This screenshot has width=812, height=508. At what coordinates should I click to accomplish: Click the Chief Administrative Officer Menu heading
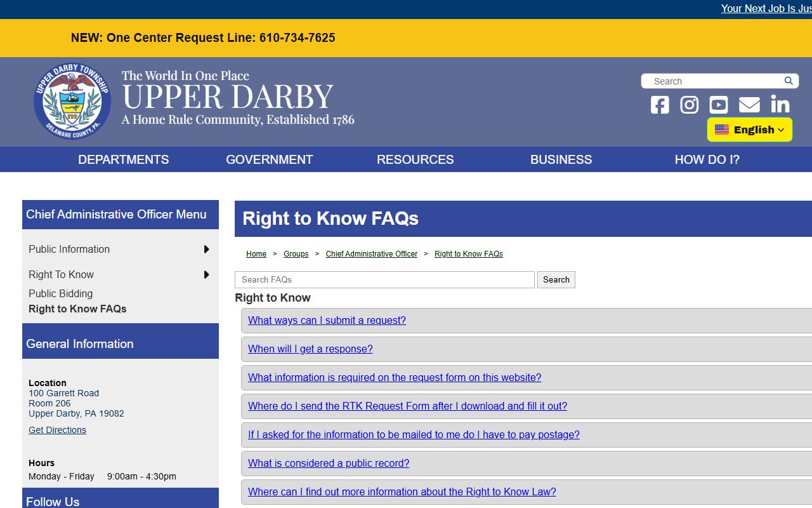click(116, 215)
